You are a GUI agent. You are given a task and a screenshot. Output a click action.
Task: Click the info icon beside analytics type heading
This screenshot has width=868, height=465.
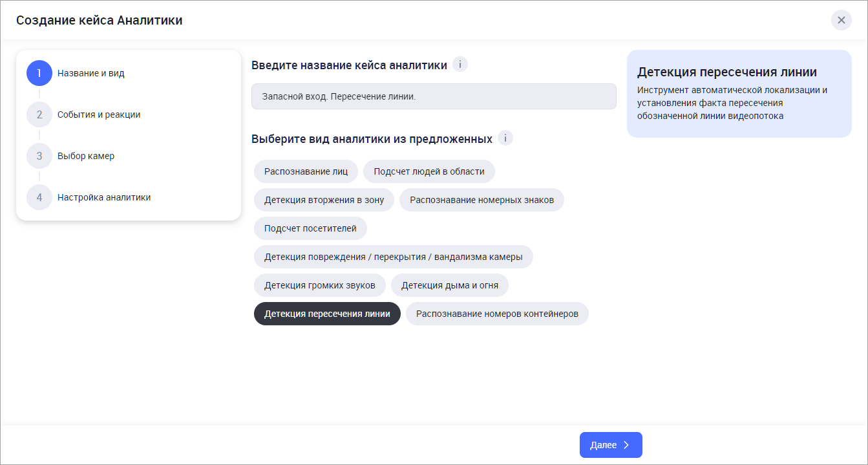[505, 138]
